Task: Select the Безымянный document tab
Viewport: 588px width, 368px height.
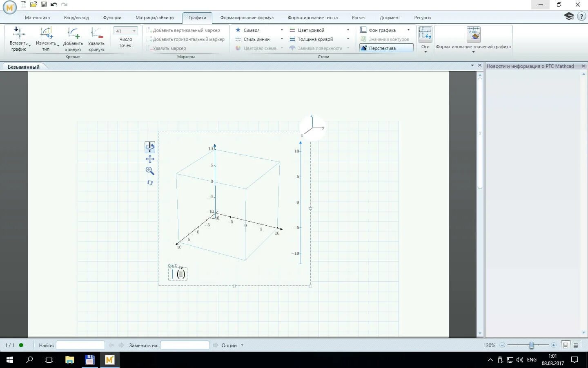Action: pos(24,67)
